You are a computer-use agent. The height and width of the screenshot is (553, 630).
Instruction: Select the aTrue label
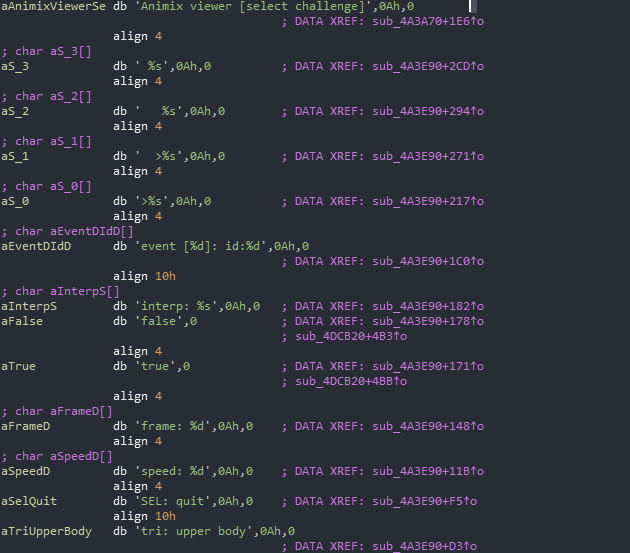tap(18, 367)
